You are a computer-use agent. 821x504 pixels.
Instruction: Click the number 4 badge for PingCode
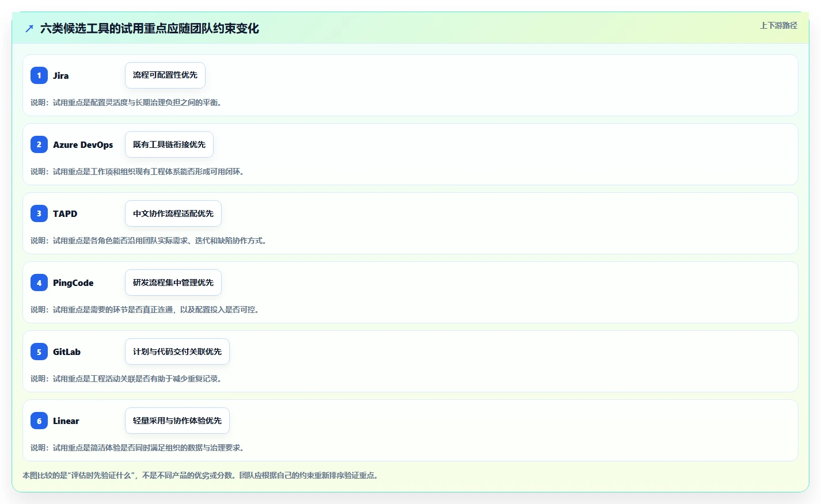(x=39, y=282)
